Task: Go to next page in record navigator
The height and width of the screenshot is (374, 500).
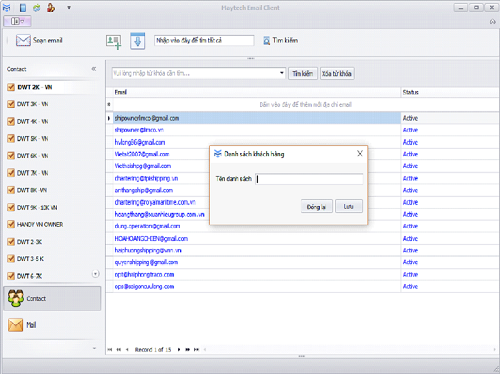Action: [x=188, y=350]
